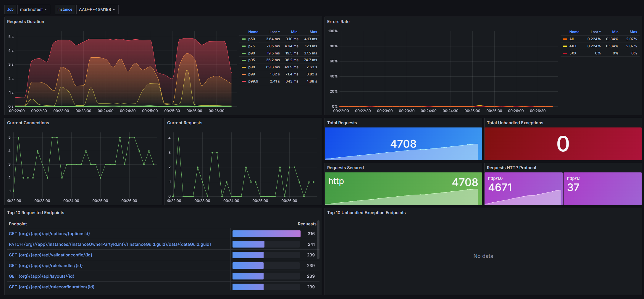
Task: Click the p99 series color marker
Action: click(244, 74)
